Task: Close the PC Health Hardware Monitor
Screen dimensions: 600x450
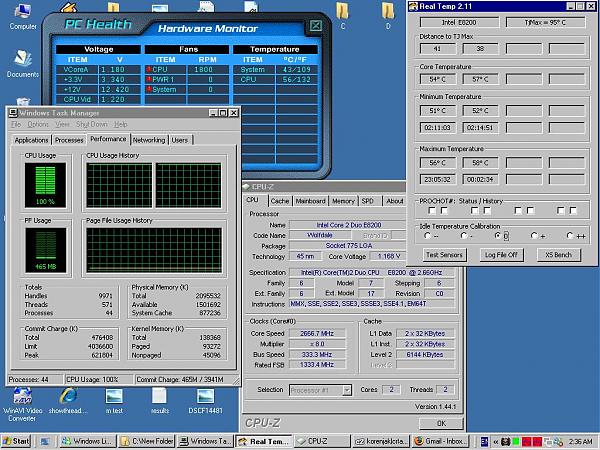Action: [316, 26]
